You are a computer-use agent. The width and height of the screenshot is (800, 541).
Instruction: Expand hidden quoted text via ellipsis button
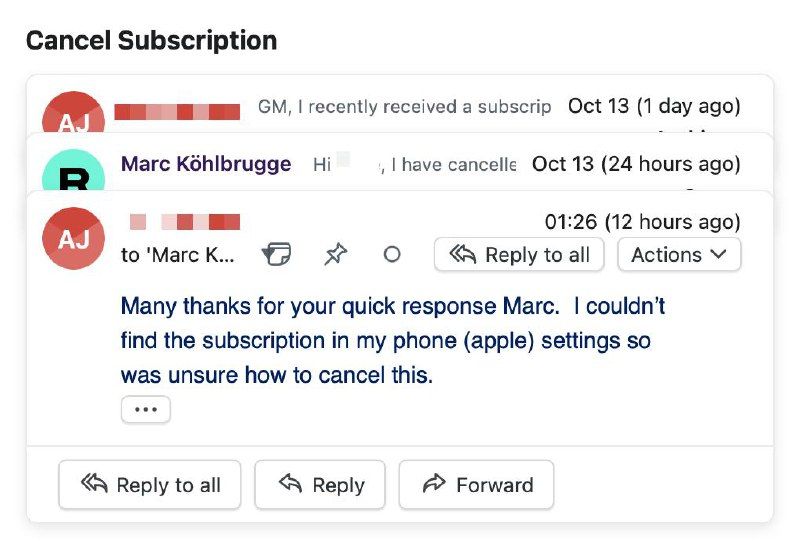click(x=146, y=410)
